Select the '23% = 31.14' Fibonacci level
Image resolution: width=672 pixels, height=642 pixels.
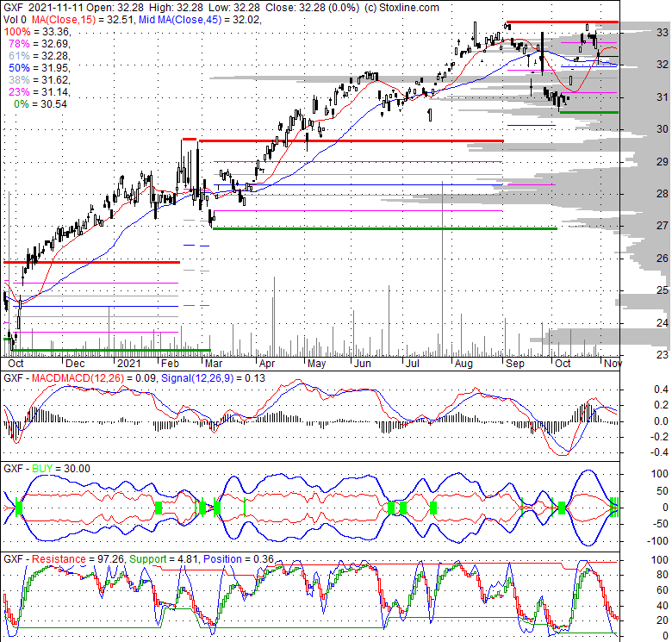(x=40, y=91)
